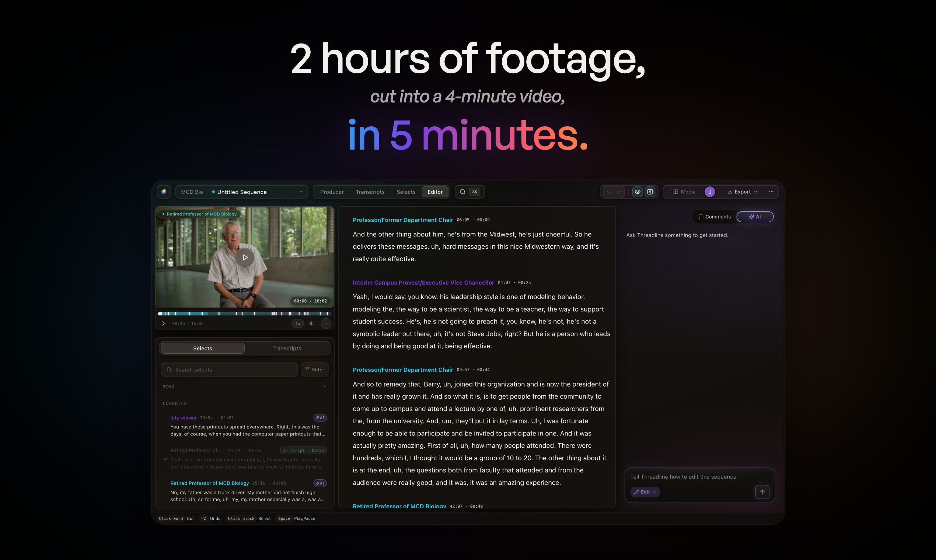Click the redo arrow icon
The width and height of the screenshot is (936, 560).
point(619,192)
